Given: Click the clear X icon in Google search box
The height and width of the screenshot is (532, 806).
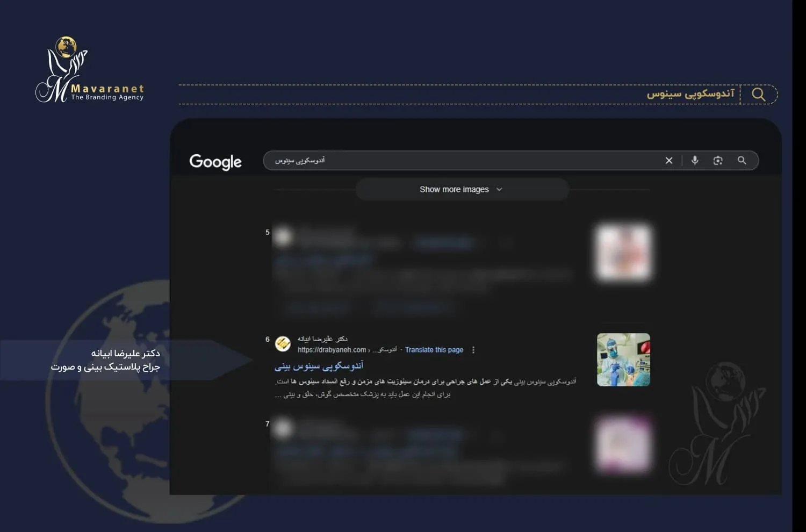Looking at the screenshot, I should click(x=669, y=161).
